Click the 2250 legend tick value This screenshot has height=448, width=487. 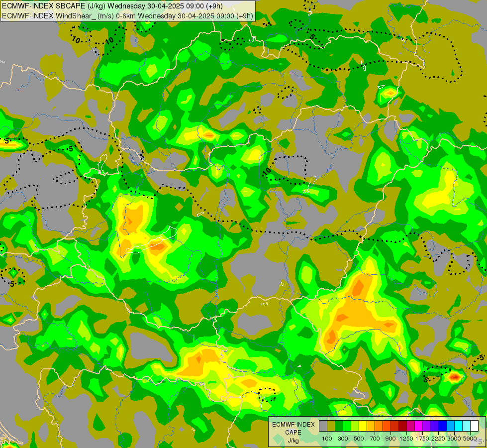(x=438, y=439)
